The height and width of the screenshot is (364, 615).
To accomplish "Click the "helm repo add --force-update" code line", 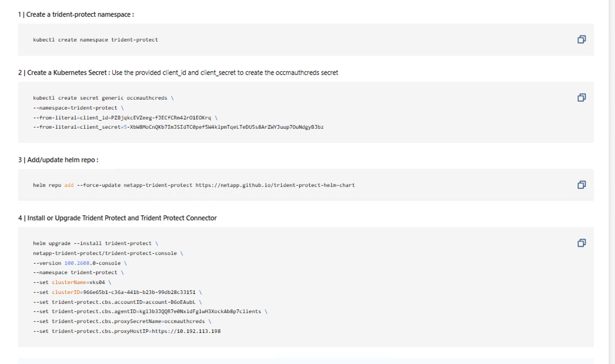I will (194, 185).
